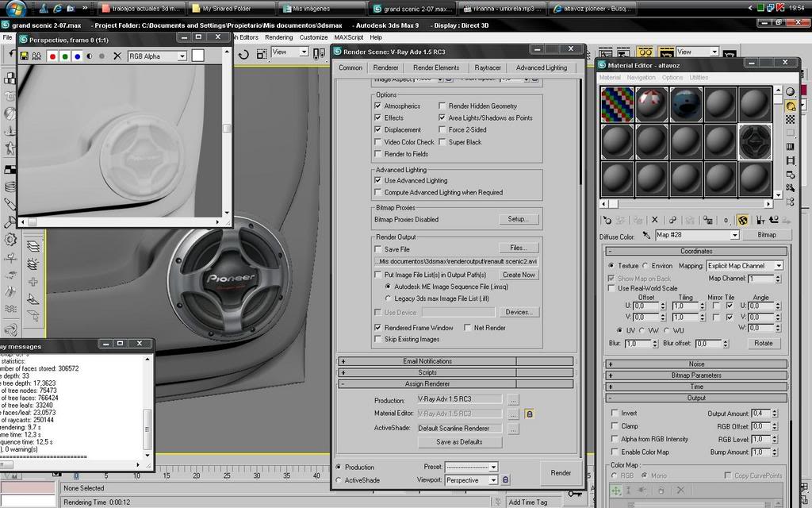This screenshot has width=812, height=508.
Task: Clone the rendered frame window
Action: [36, 56]
